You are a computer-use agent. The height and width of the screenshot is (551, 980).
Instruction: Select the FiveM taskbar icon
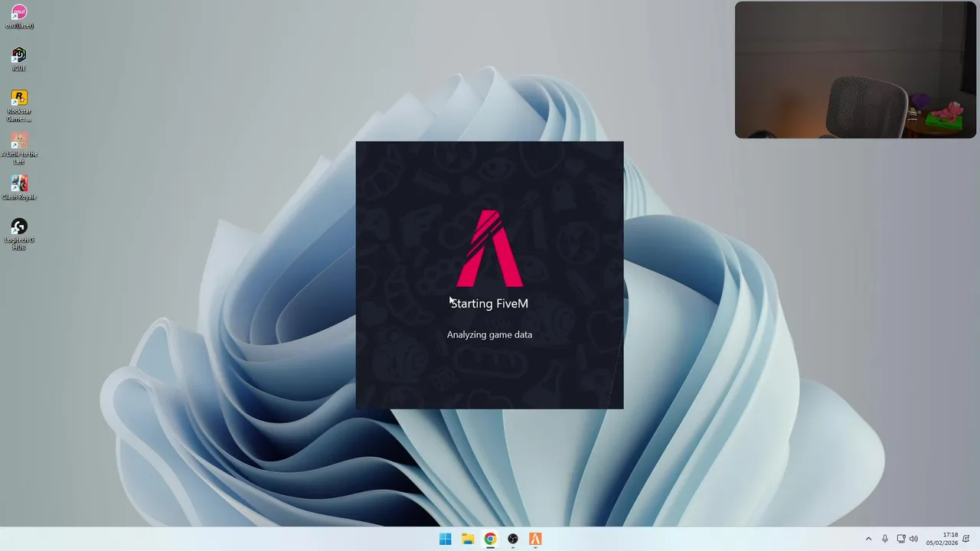pyautogui.click(x=535, y=539)
